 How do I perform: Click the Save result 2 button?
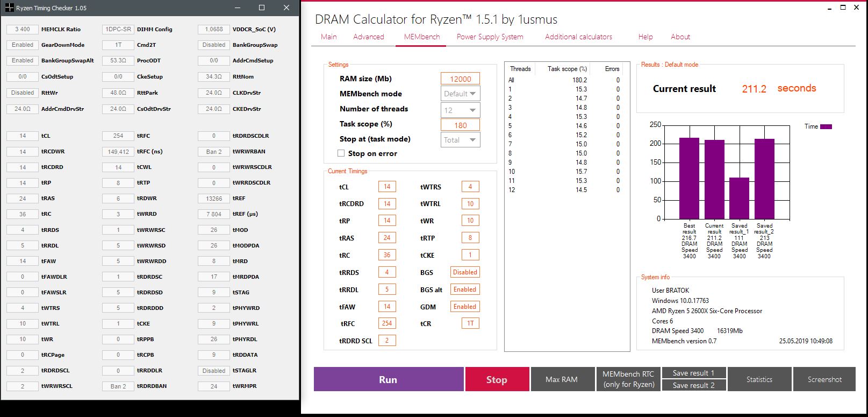pos(693,385)
